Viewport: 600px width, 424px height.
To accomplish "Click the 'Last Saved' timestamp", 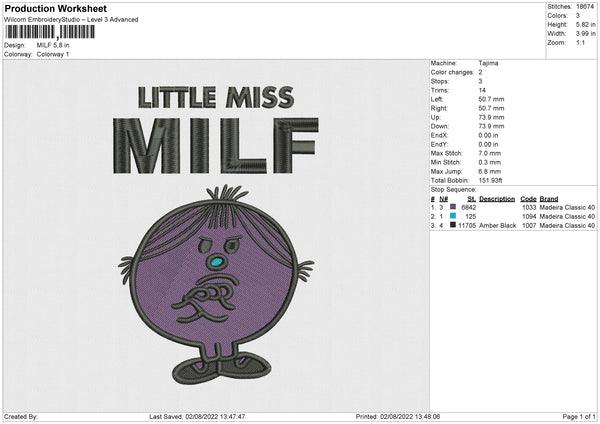I will point(197,416).
